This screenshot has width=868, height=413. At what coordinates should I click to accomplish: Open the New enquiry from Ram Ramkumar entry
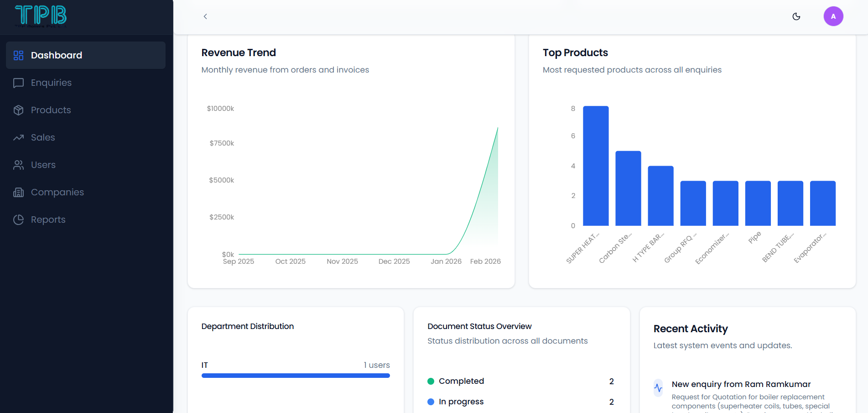741,384
